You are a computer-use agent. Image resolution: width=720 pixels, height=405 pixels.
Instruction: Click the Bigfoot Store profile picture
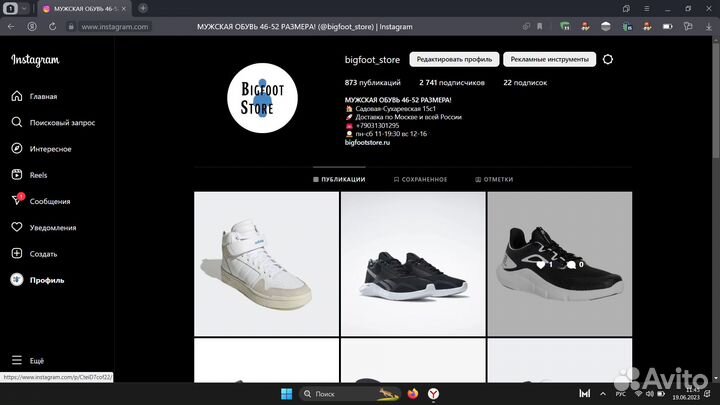(x=264, y=95)
